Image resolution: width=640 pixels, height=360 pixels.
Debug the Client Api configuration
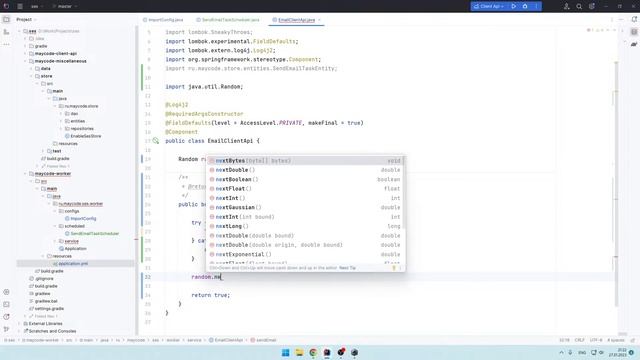tap(525, 6)
